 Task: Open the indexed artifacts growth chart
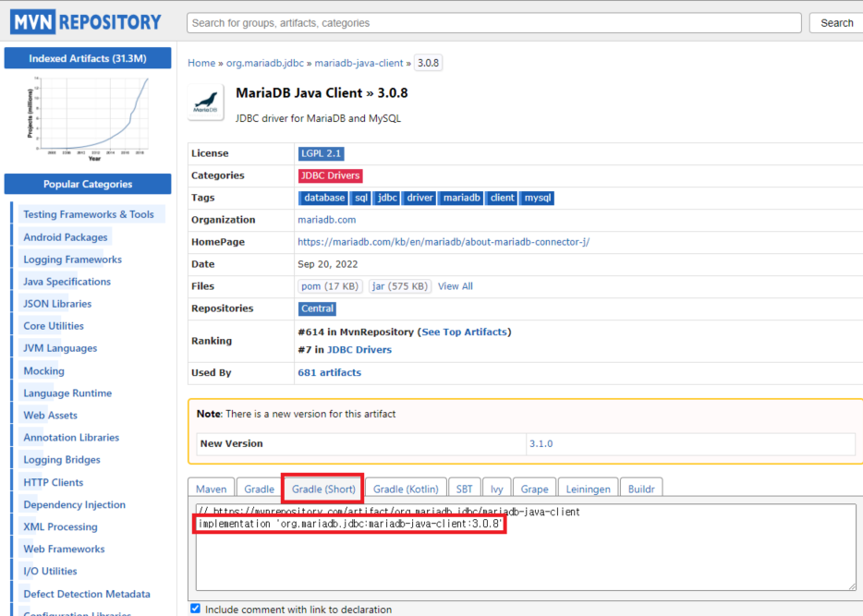pyautogui.click(x=88, y=119)
